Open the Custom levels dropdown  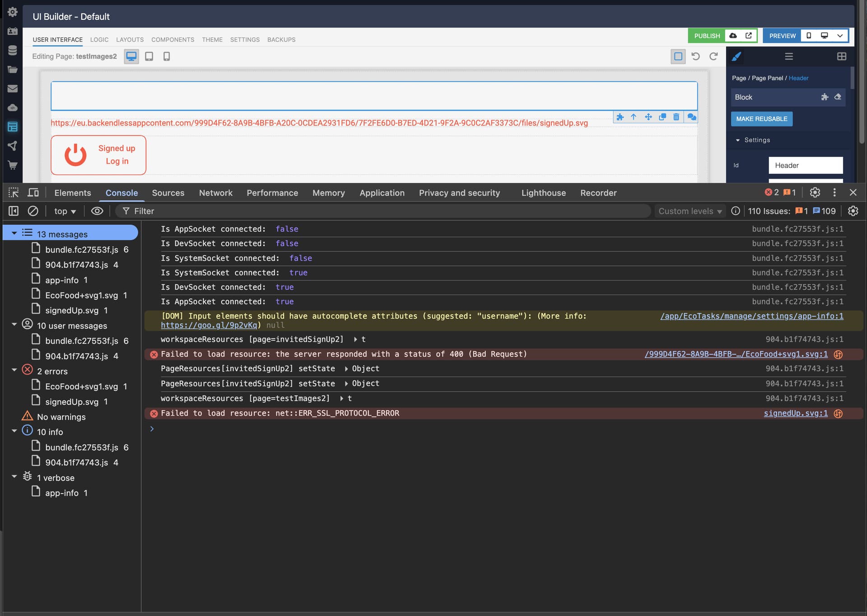690,211
